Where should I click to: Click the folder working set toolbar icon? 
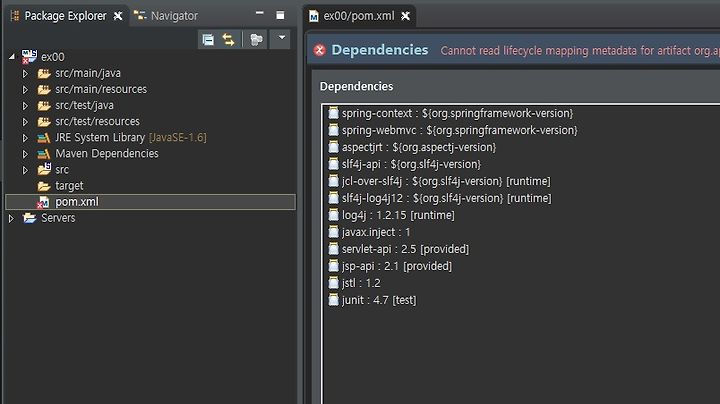[x=256, y=39]
